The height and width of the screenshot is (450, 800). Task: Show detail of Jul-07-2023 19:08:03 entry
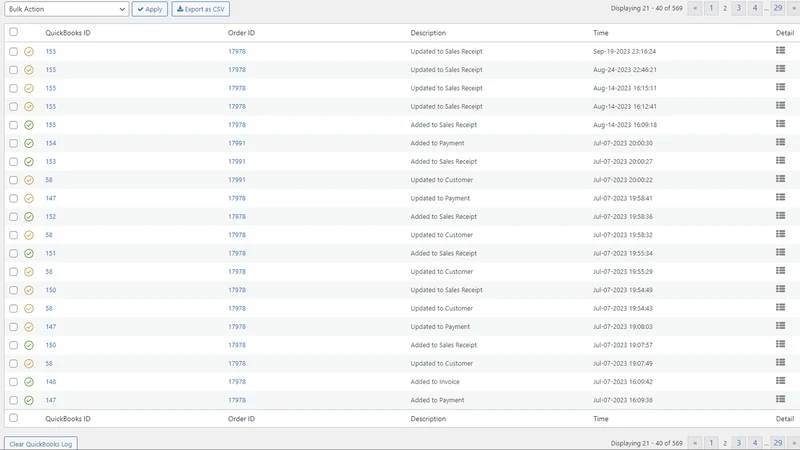point(780,326)
